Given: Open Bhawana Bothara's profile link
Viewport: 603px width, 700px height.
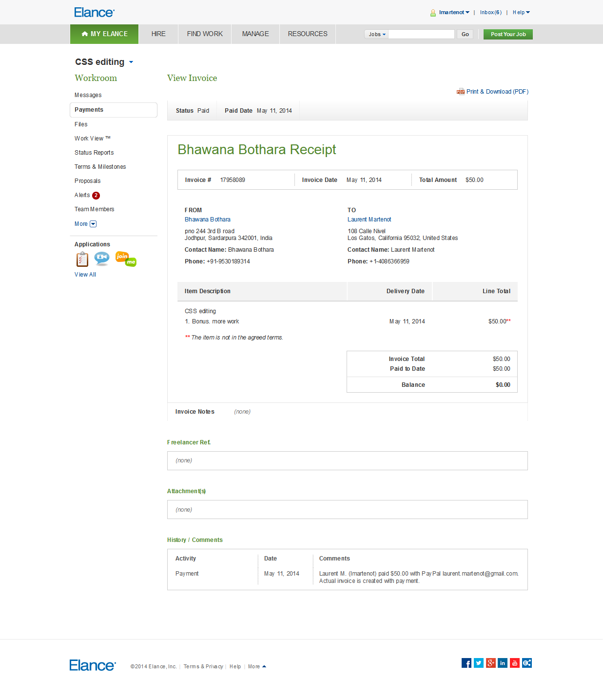Looking at the screenshot, I should coord(208,220).
